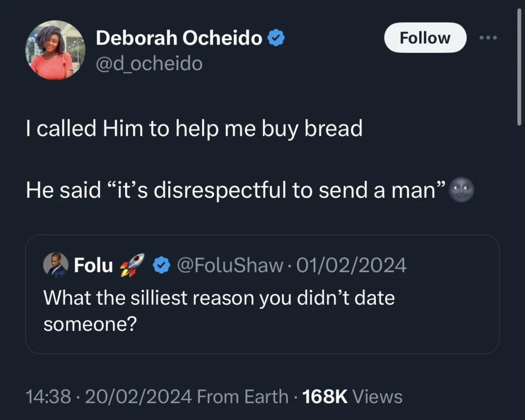Click the 01/02/2024 date on the quoted tweet
Viewport: 525px width, 420px height.
click(x=352, y=265)
